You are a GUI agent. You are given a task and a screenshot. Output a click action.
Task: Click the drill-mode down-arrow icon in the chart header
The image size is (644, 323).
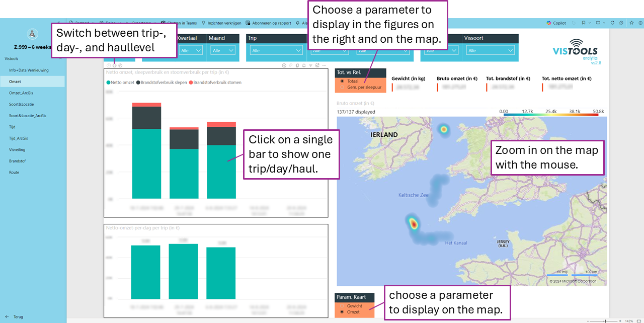[x=284, y=65]
